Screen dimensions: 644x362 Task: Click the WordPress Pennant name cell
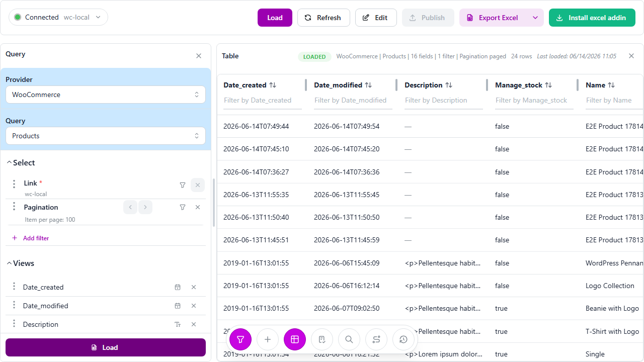[614, 263]
